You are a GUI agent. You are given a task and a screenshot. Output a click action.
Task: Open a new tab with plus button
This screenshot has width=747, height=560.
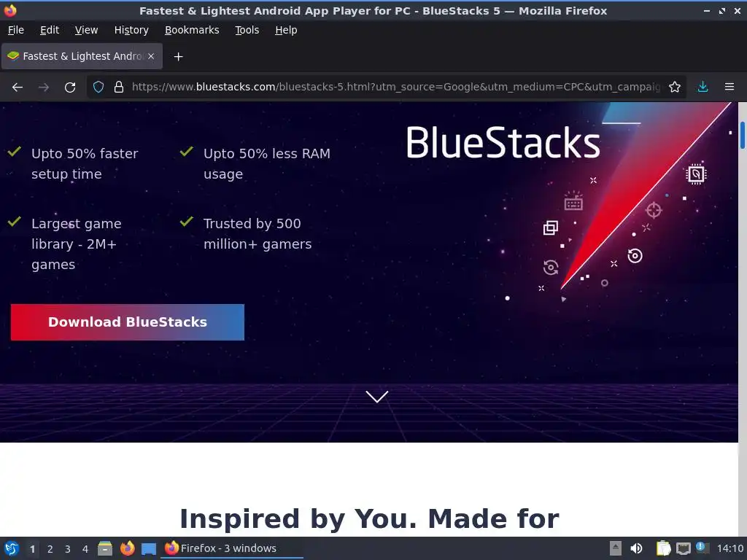(178, 57)
